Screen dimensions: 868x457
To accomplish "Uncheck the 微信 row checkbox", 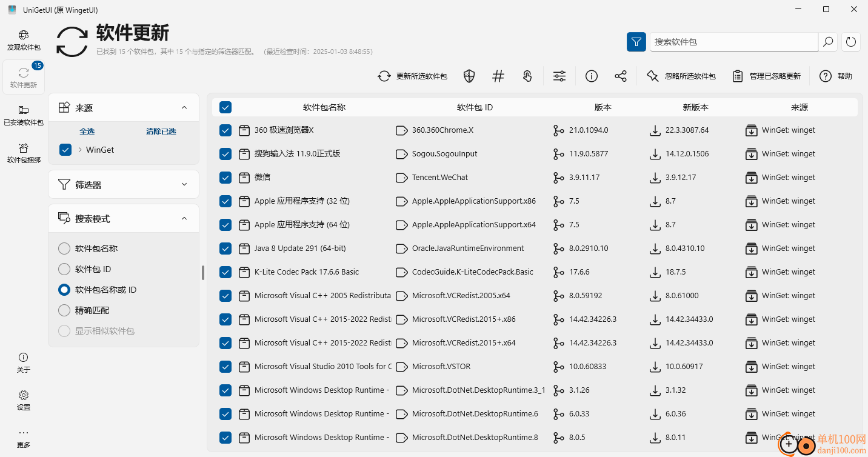I will point(225,178).
